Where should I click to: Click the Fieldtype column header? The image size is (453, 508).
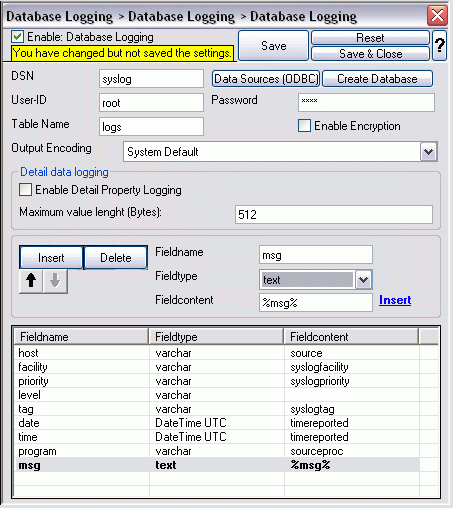tap(216, 337)
